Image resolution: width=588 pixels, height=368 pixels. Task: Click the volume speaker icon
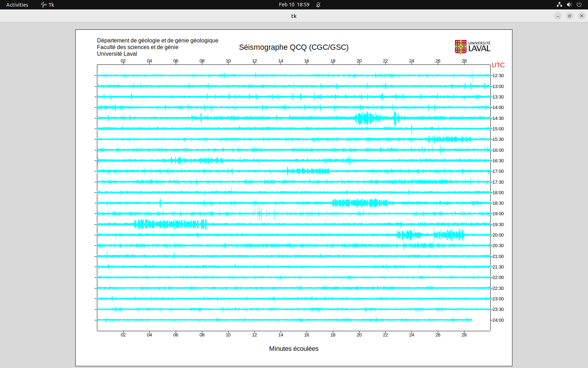[x=569, y=5]
